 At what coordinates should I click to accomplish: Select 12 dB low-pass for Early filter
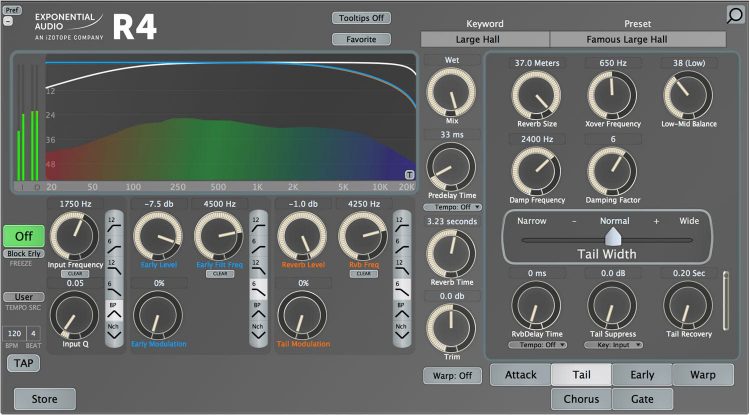(x=258, y=267)
